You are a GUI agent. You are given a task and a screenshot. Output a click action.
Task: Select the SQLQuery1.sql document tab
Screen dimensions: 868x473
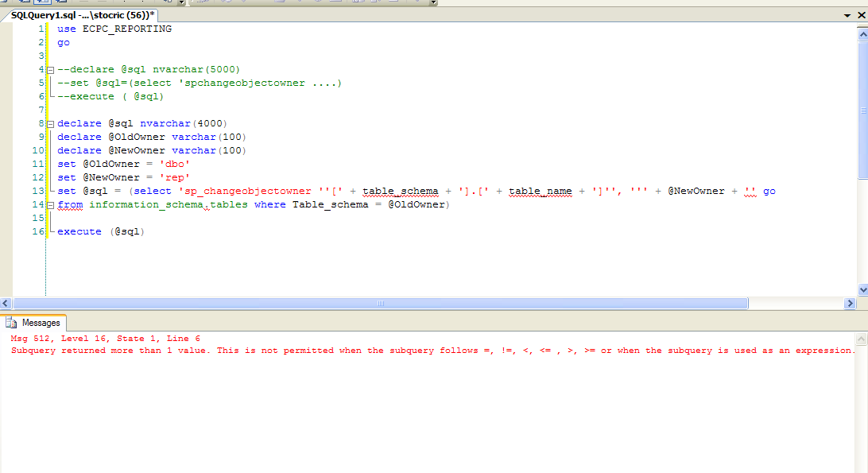click(79, 14)
